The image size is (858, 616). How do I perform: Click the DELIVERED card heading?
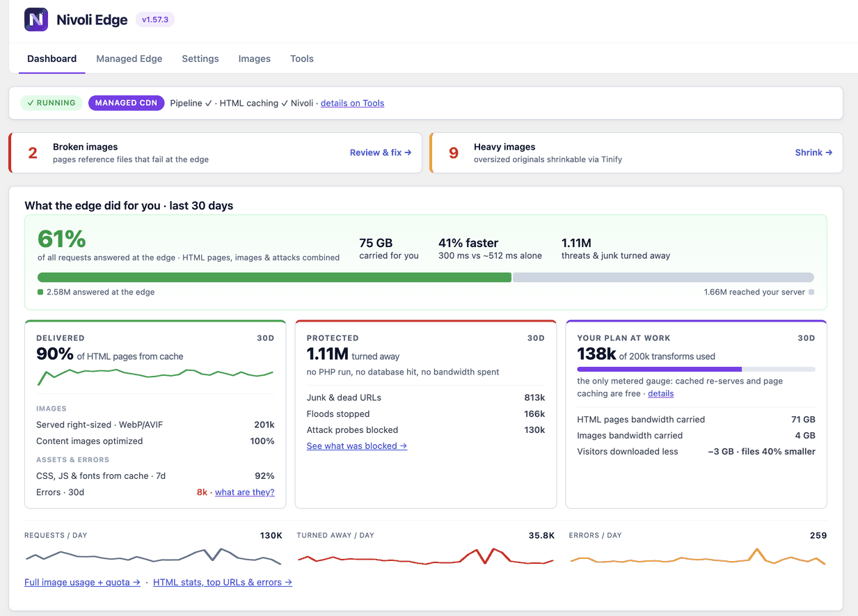pos(61,338)
